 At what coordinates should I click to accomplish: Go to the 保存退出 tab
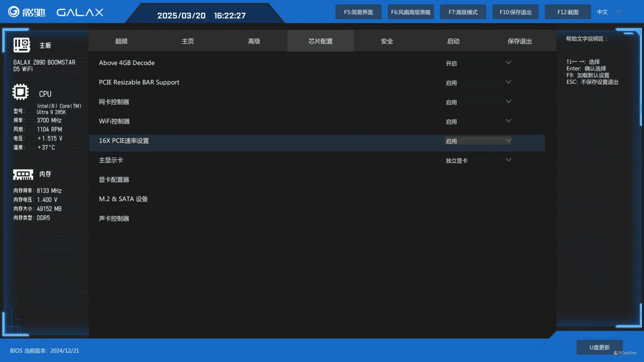[519, 41]
